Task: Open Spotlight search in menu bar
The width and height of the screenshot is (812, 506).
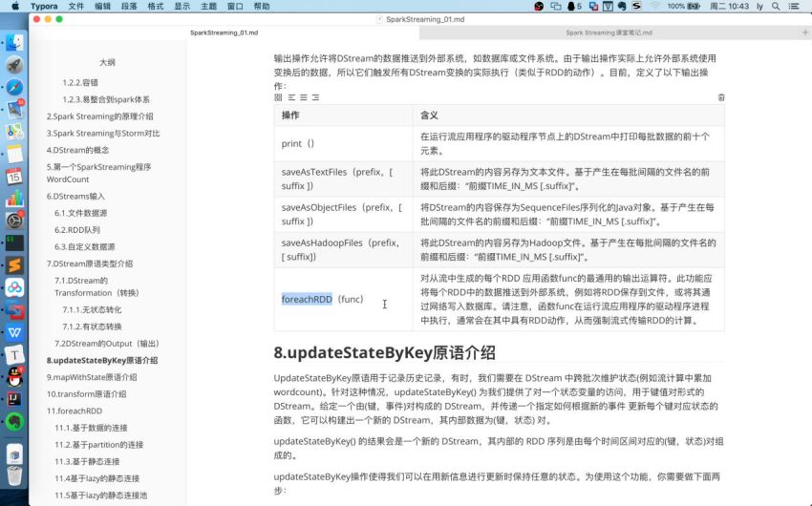Action: pos(776,7)
